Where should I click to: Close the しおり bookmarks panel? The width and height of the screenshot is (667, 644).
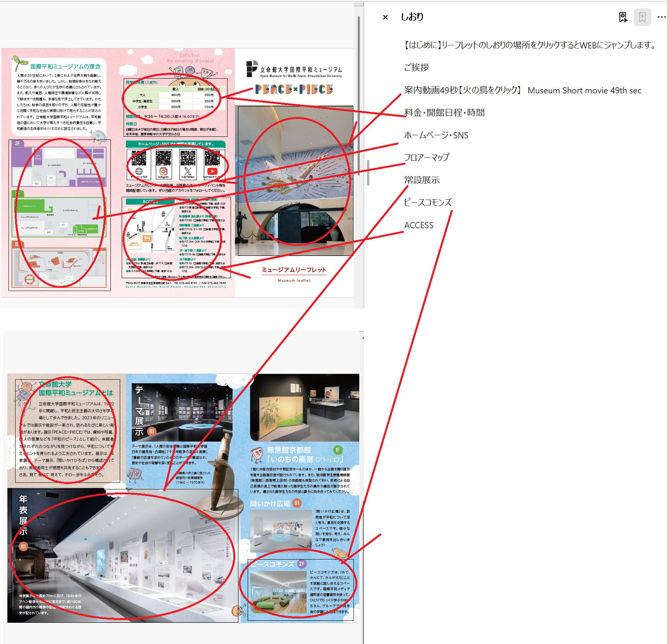click(x=385, y=17)
